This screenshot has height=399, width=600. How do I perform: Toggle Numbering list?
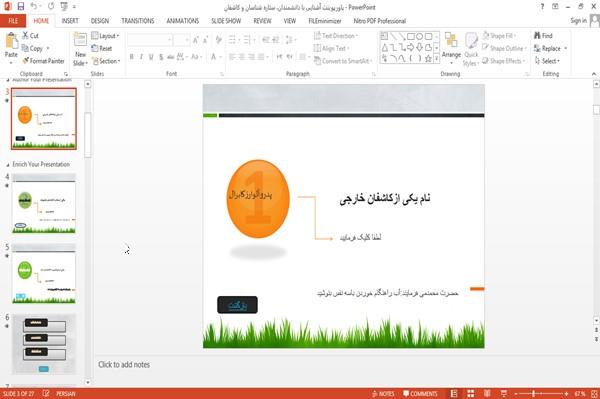coord(247,40)
